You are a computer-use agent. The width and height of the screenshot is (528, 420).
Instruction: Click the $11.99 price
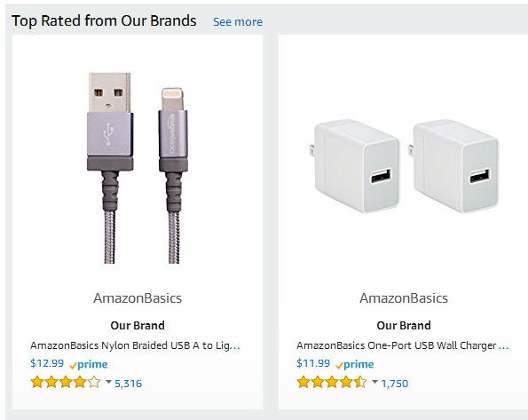coord(313,363)
